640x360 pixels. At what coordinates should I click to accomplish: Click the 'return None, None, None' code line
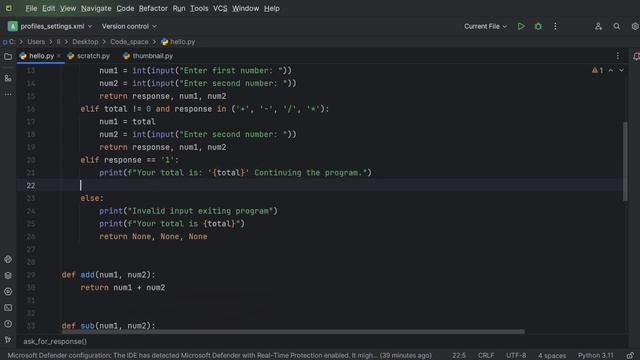(x=153, y=237)
